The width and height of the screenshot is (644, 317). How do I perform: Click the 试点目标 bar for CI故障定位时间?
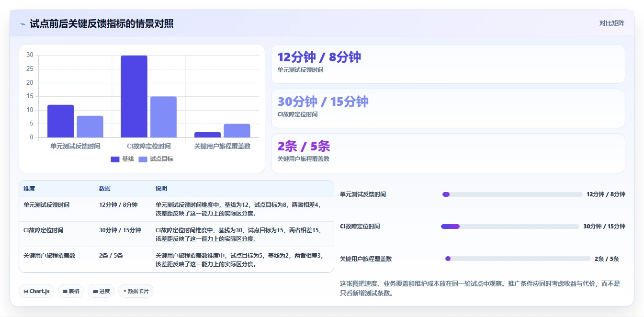[x=164, y=117]
